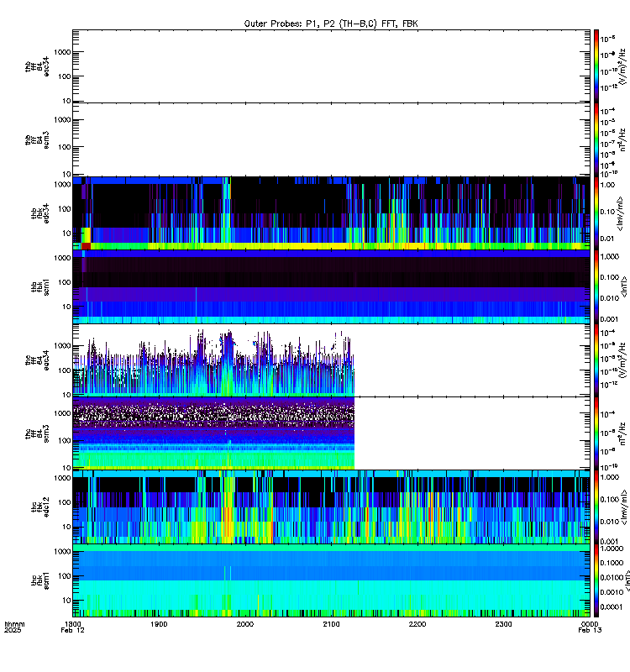Click the '<|nT|>' unit label beside thb fbk scm1
The width and height of the screenshot is (630, 672).
coord(624,286)
